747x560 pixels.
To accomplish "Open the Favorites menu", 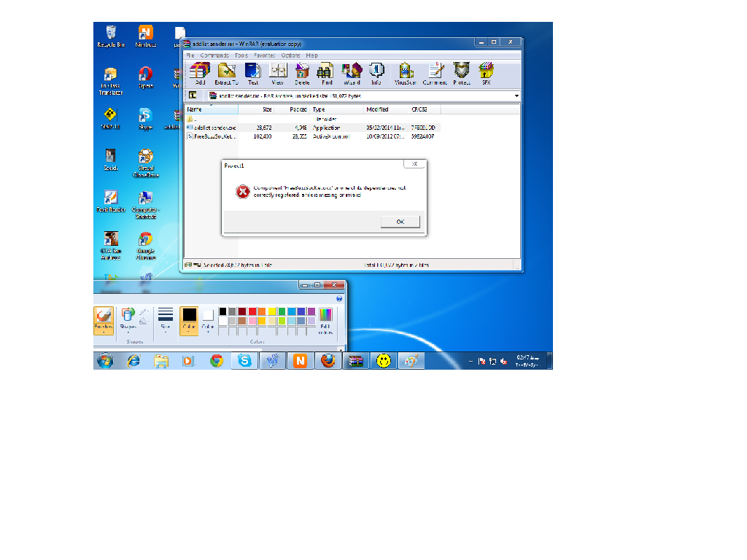I will [x=264, y=55].
